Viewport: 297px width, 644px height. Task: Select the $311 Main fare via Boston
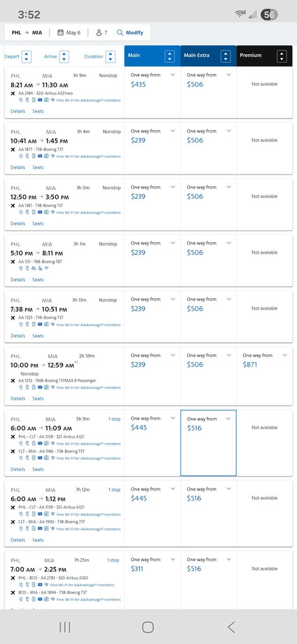coord(137,569)
